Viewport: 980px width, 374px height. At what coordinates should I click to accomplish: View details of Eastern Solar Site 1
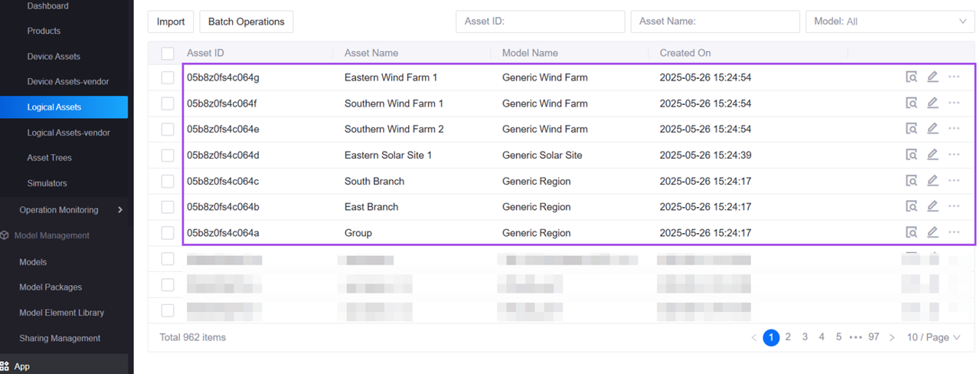click(911, 155)
